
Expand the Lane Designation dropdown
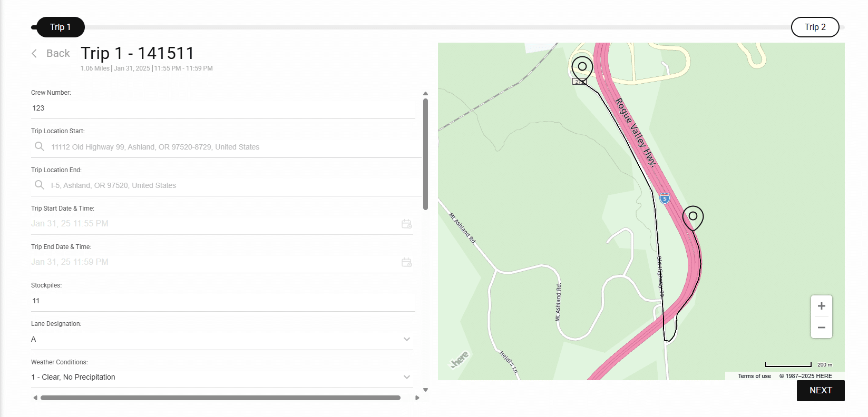point(406,339)
